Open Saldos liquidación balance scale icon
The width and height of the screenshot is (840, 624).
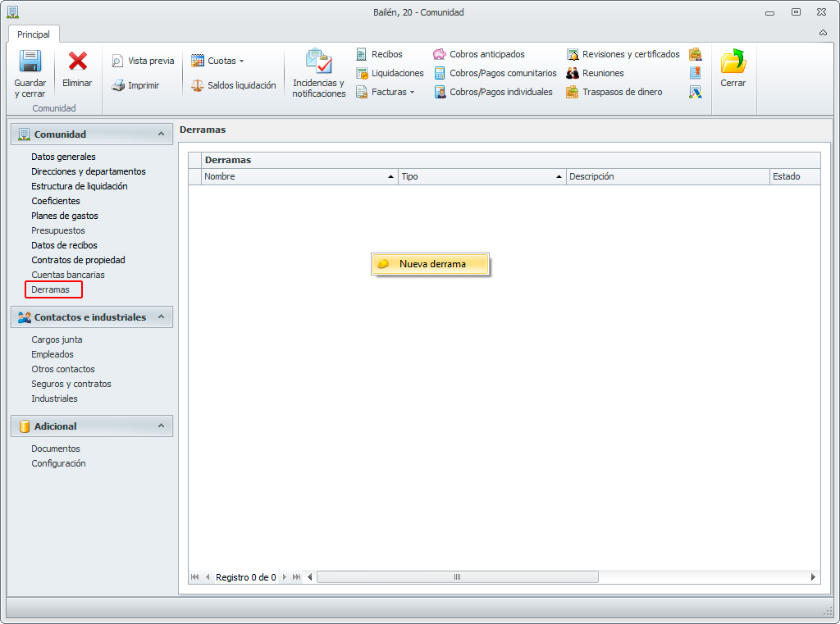[198, 85]
